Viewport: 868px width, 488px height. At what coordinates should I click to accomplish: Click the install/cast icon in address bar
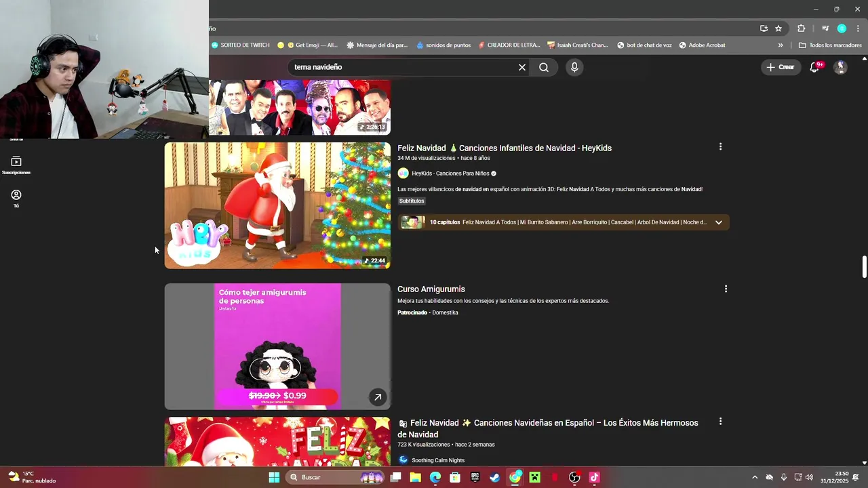click(x=764, y=28)
